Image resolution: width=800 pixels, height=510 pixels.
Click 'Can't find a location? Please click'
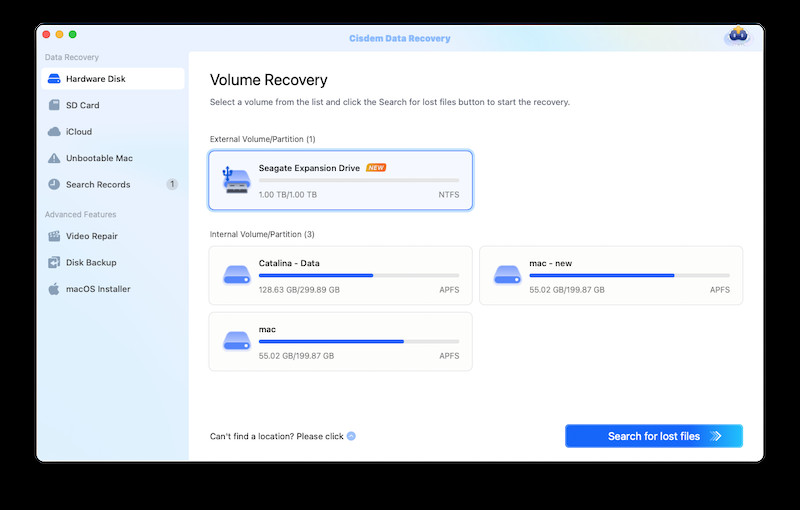[x=277, y=436]
